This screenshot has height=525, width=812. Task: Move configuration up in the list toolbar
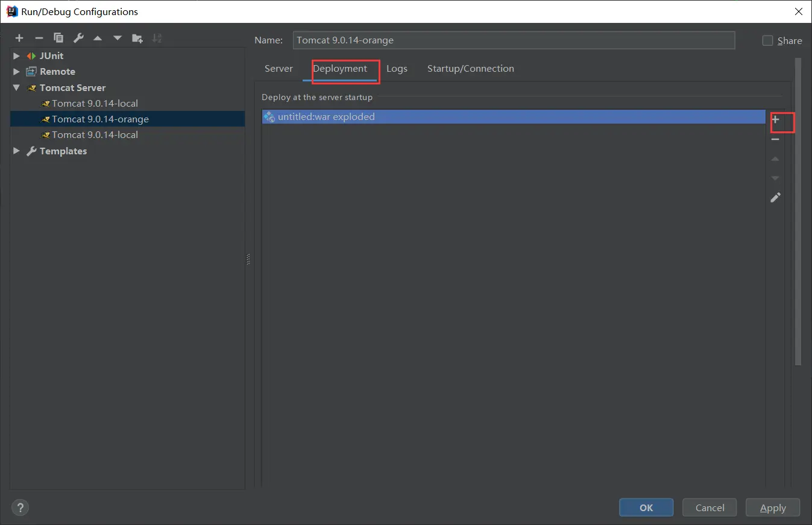point(98,38)
